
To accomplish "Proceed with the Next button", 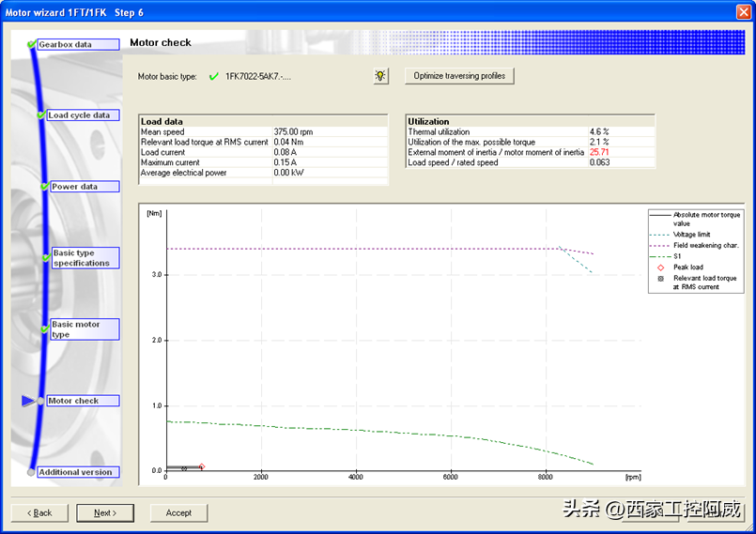I will coord(104,512).
